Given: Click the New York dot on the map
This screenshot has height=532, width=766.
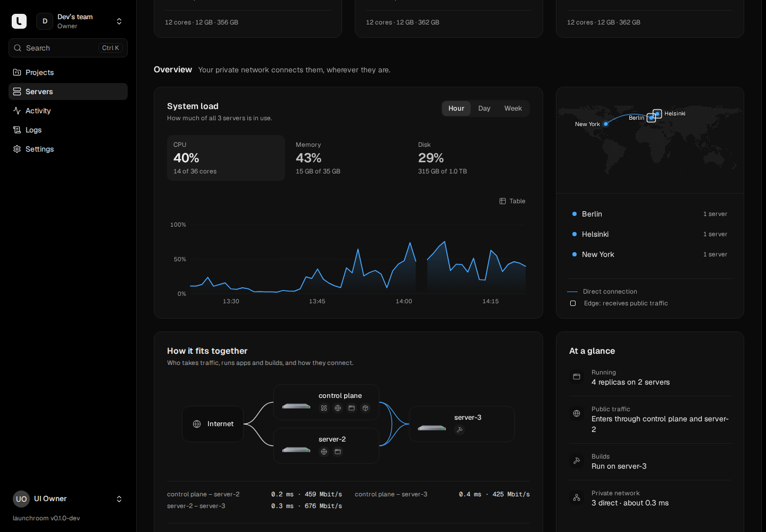Looking at the screenshot, I should click(606, 124).
